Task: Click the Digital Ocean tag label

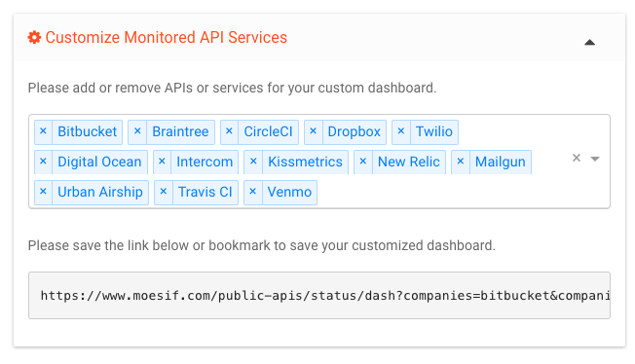Action: tap(99, 162)
